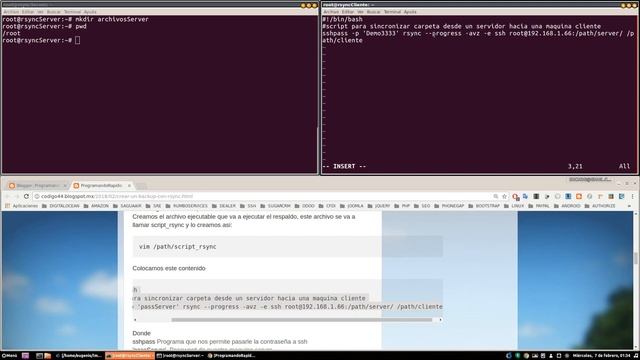Open the LINUX bookmark folder
Viewport: 640px width, 360px height.
[513, 206]
